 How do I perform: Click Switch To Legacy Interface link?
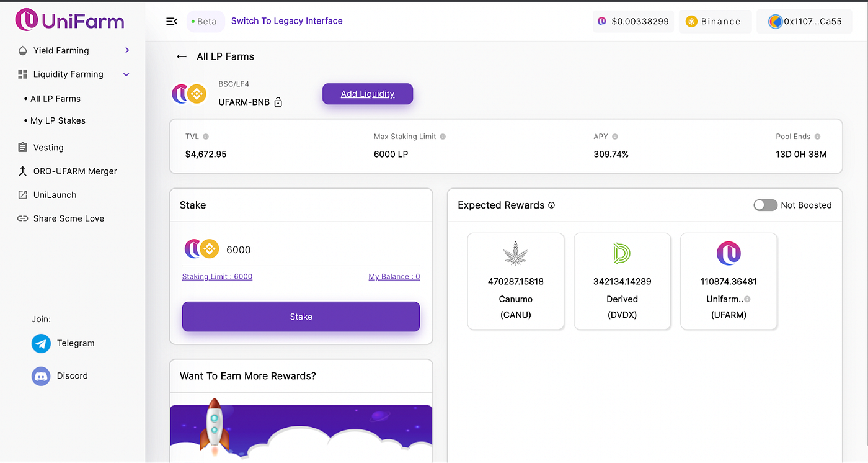coord(286,21)
